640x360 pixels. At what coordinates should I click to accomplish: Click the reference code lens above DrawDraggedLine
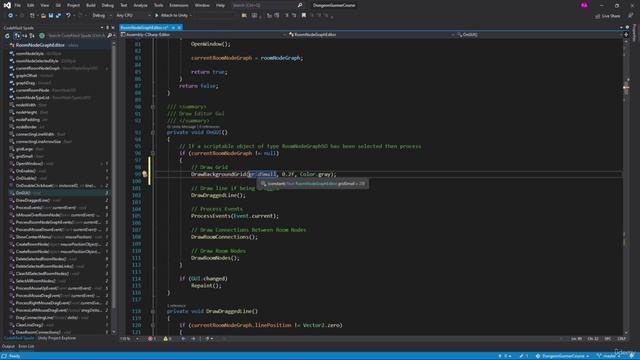176,306
